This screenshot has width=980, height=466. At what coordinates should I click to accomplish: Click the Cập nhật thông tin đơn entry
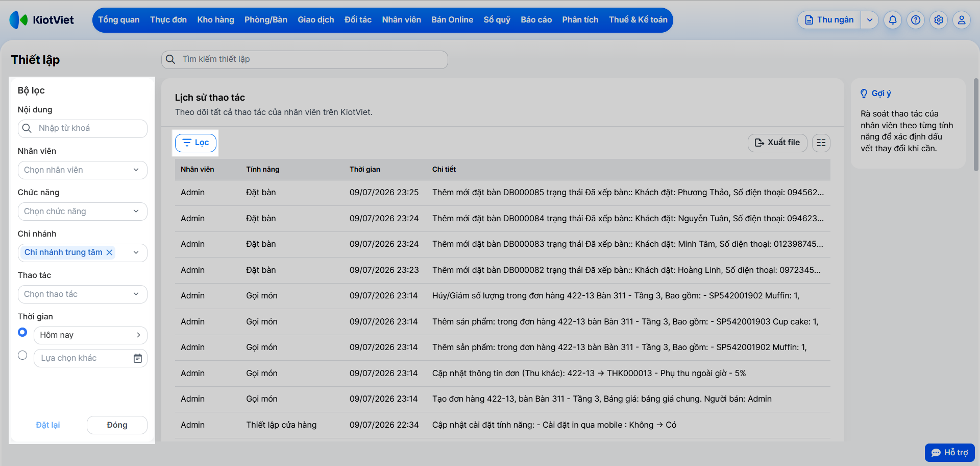coord(589,374)
